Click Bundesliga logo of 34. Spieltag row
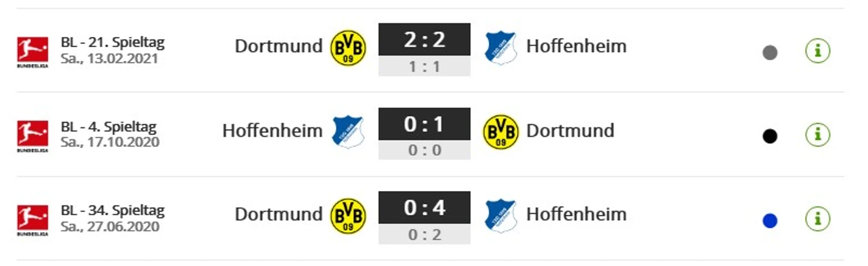The height and width of the screenshot is (266, 868). click(x=32, y=221)
